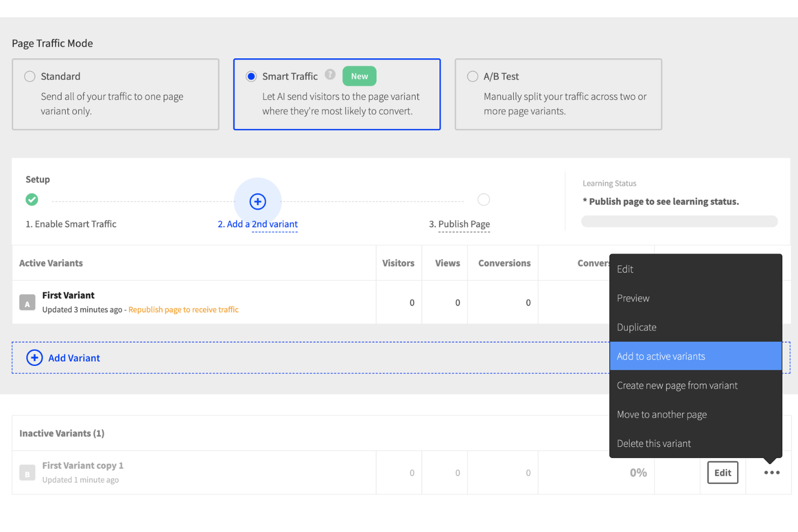Click Edit button for First Variant copy 1
This screenshot has width=798, height=532.
click(x=723, y=472)
